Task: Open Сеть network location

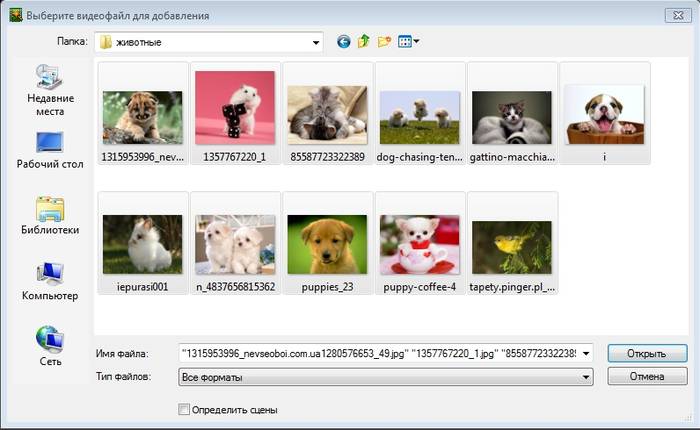Action: pos(49,346)
